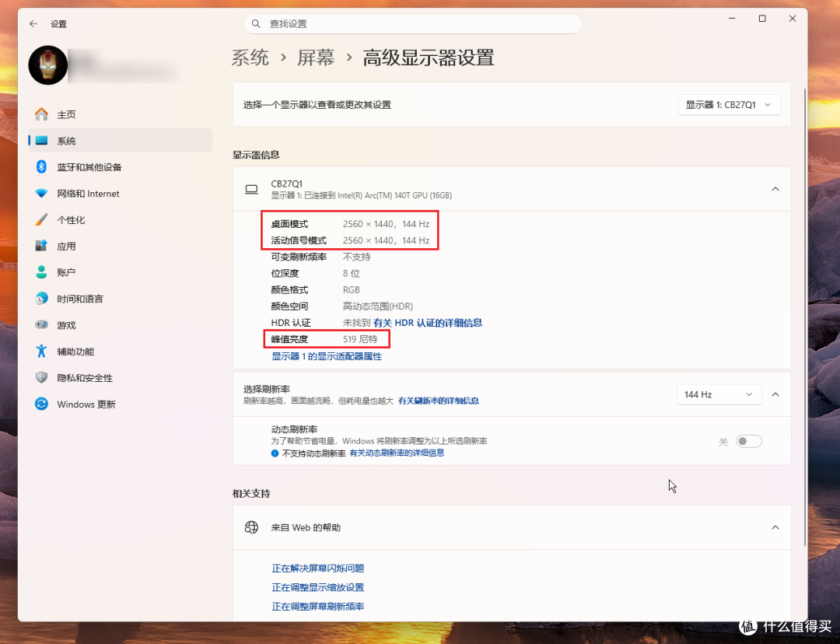Open the 隐私和安全性 shield icon

(41, 377)
